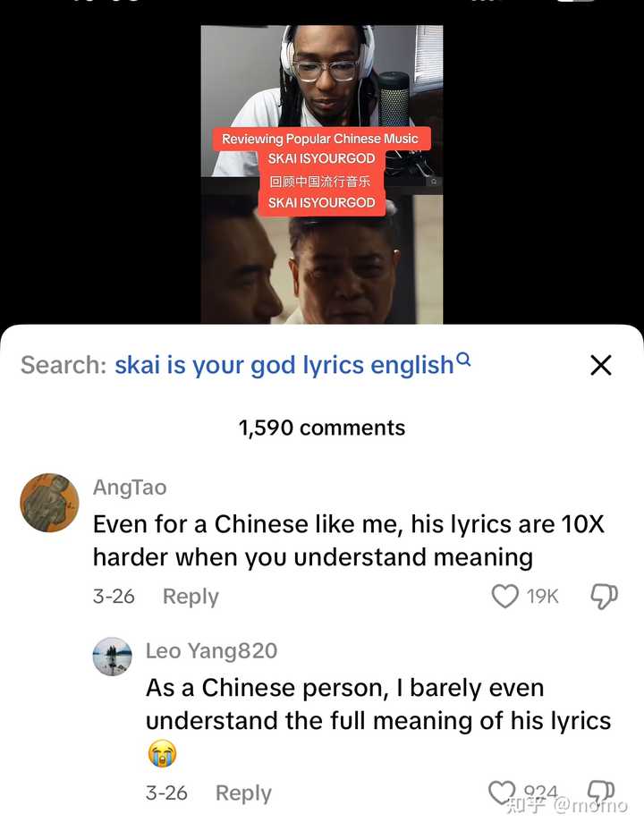Open the Leo Yang820 username
Image resolution: width=644 pixels, height=831 pixels.
pos(211,651)
